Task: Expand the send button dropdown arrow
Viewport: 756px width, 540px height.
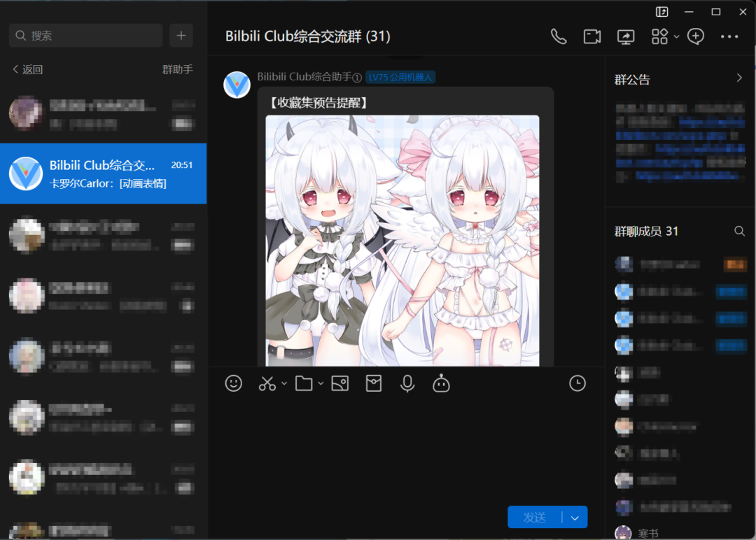Action: tap(575, 518)
